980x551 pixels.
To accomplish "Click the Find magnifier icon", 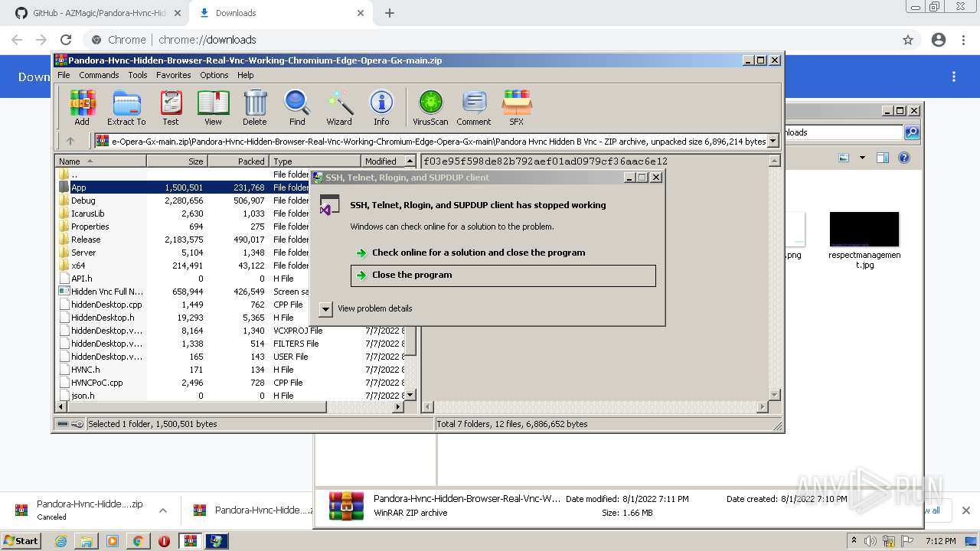I will pos(297,108).
